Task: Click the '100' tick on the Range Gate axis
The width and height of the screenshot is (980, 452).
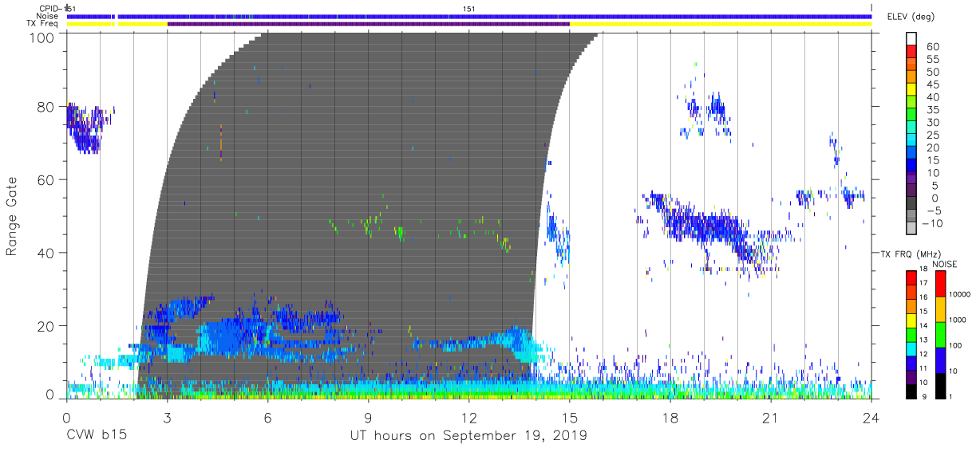Action: pyautogui.click(x=43, y=37)
